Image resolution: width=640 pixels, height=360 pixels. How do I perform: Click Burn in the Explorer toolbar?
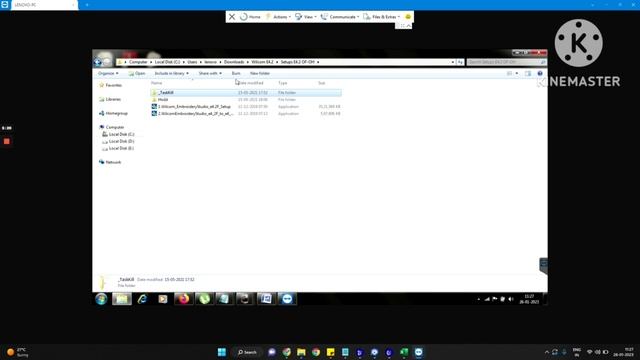236,73
